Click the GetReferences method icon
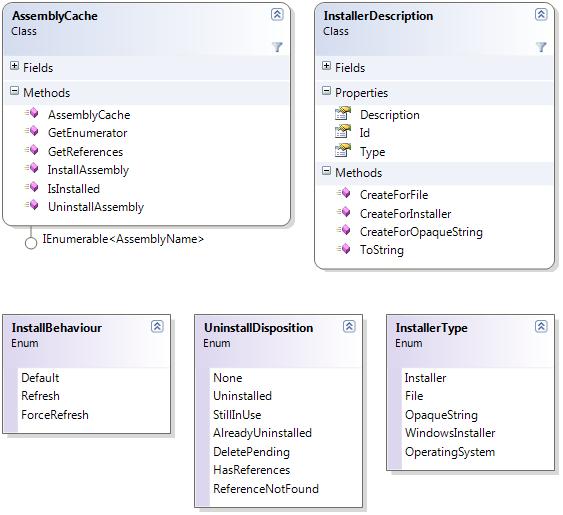This screenshot has height=515, width=563. pyautogui.click(x=32, y=149)
